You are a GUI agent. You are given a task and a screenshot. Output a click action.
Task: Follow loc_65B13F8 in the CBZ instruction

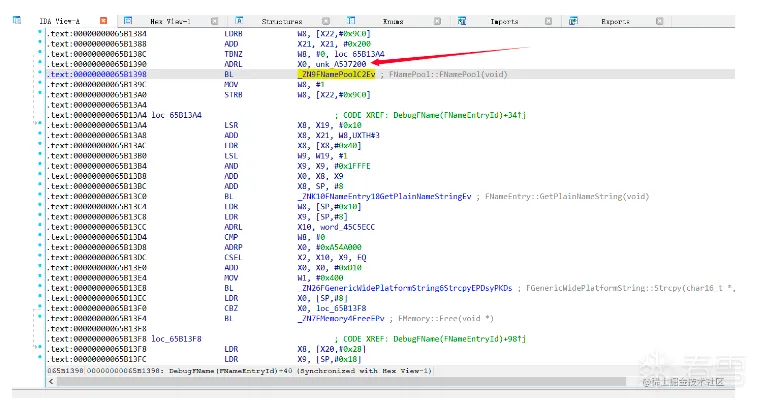click(x=341, y=308)
